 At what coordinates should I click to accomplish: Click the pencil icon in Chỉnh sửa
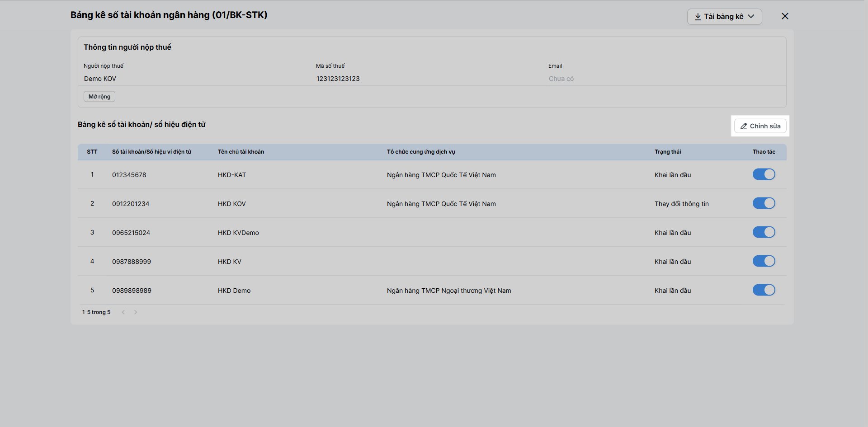tap(743, 126)
